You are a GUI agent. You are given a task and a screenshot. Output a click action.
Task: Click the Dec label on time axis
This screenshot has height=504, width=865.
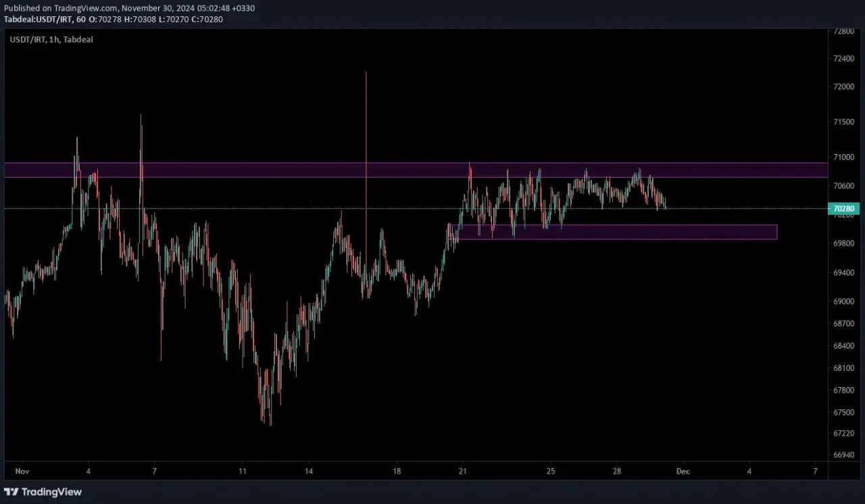pyautogui.click(x=683, y=472)
